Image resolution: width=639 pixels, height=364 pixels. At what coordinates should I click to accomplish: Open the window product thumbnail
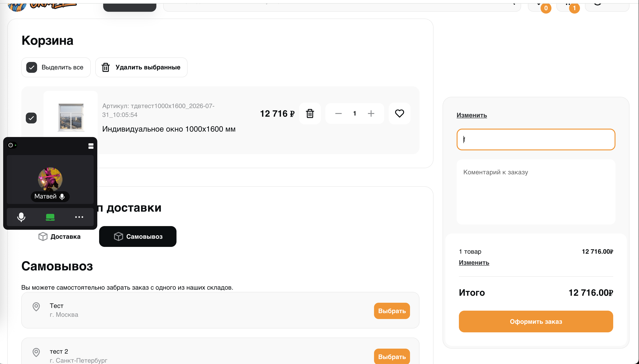(71, 117)
